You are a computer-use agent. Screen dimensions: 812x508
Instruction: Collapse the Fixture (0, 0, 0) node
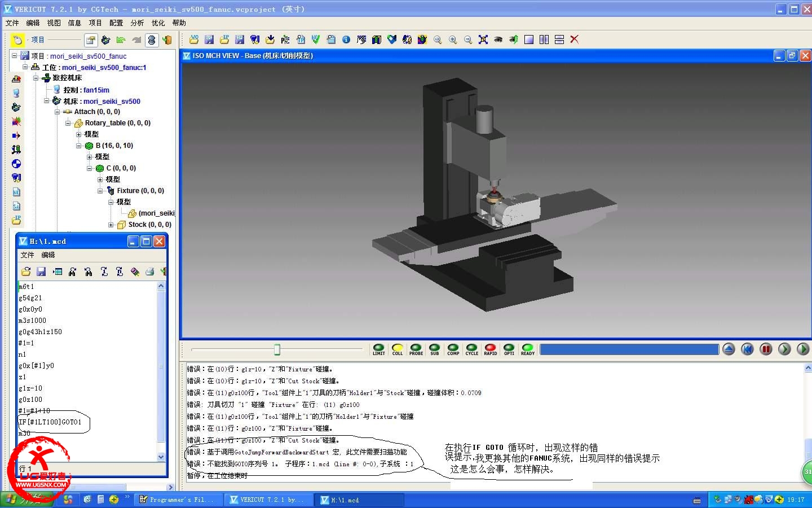click(x=100, y=191)
